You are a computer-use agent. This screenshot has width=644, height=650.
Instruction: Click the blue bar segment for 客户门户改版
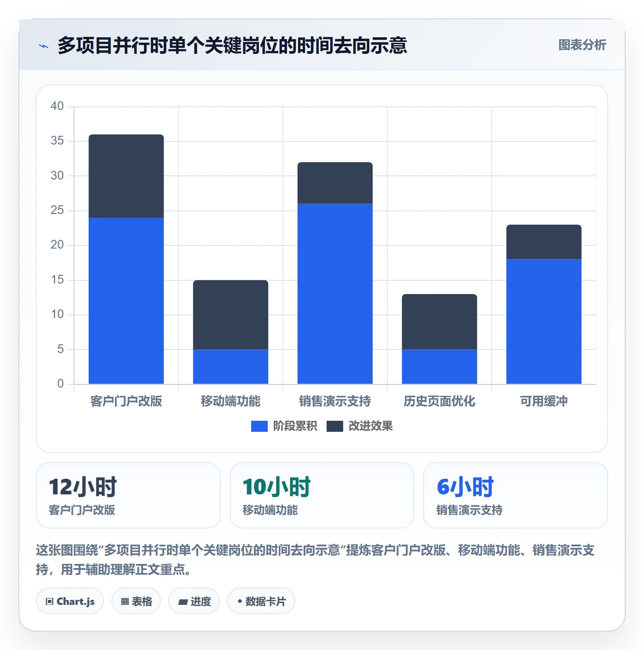tap(126, 301)
